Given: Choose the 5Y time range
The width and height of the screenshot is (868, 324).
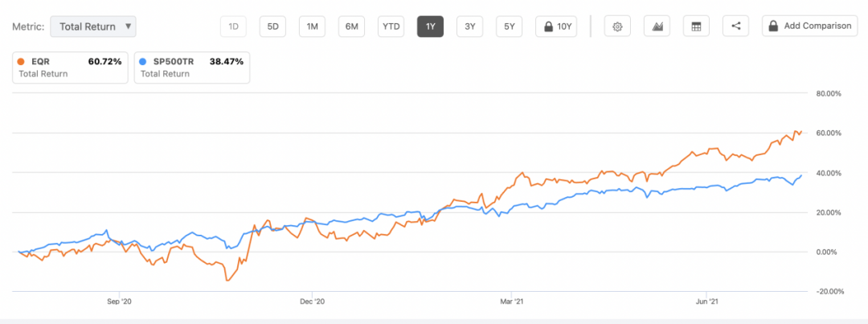Looking at the screenshot, I should [509, 27].
